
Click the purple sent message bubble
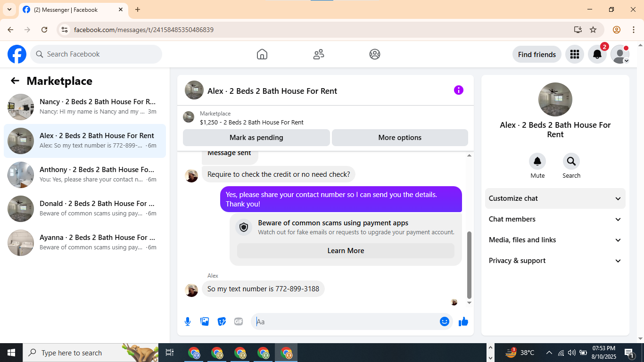[341, 199]
